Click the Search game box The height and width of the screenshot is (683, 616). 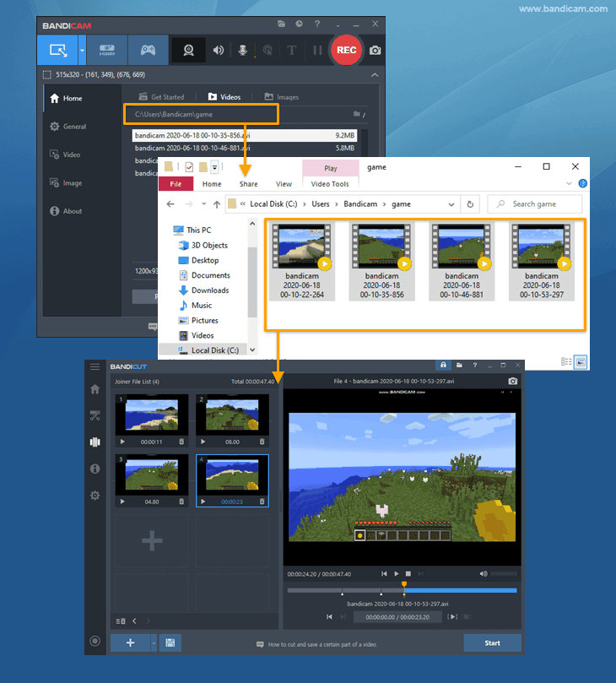(535, 204)
